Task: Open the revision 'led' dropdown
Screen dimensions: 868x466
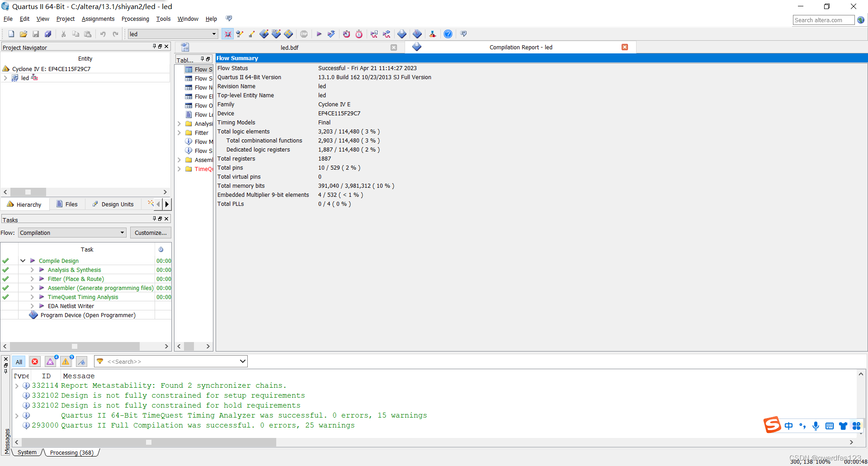Action: tap(214, 34)
